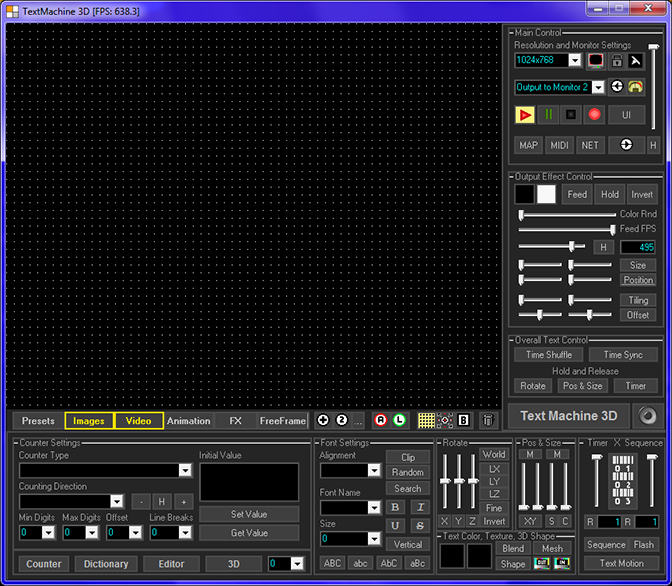672x586 pixels.
Task: Switch to the Presets tab
Action: coord(38,421)
